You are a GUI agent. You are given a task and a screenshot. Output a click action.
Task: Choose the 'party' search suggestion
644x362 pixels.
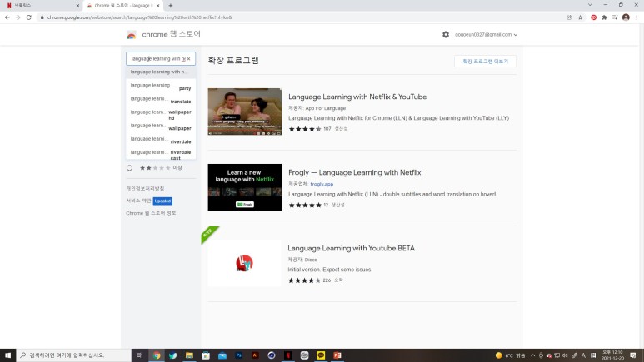click(161, 86)
